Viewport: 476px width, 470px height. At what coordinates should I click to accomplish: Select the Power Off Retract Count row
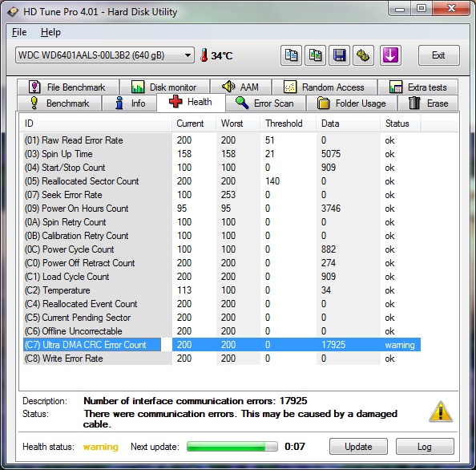coord(222,263)
